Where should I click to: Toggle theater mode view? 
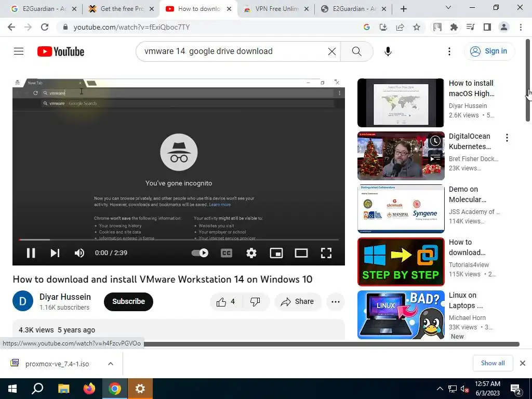(301, 253)
